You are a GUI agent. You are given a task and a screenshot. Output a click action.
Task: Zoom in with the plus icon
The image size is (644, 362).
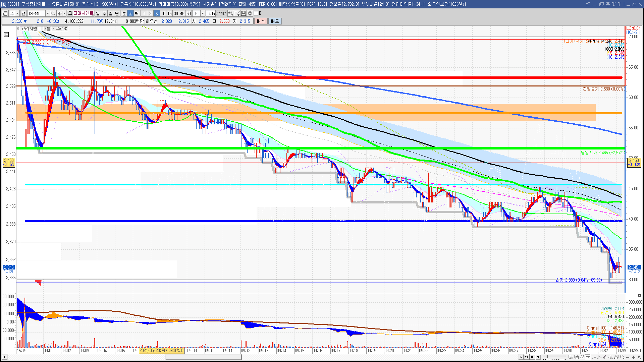[x=634, y=357]
